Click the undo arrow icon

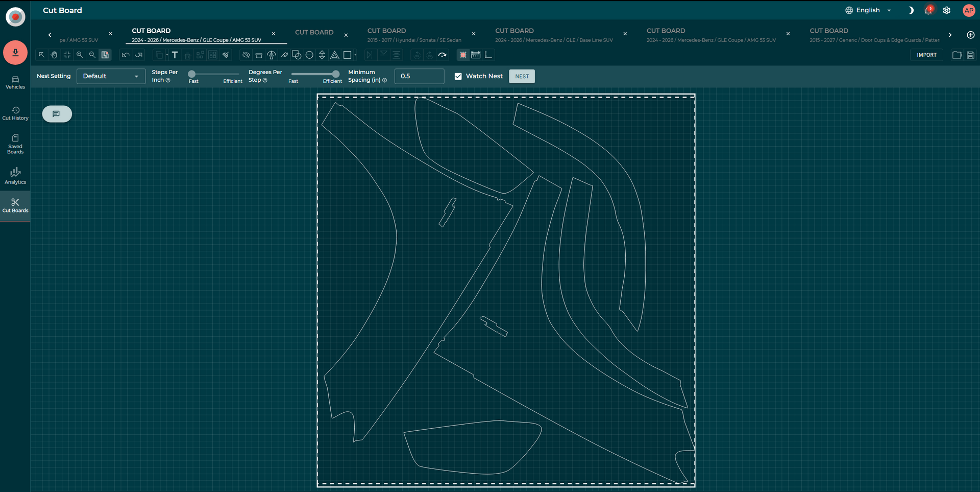(126, 55)
